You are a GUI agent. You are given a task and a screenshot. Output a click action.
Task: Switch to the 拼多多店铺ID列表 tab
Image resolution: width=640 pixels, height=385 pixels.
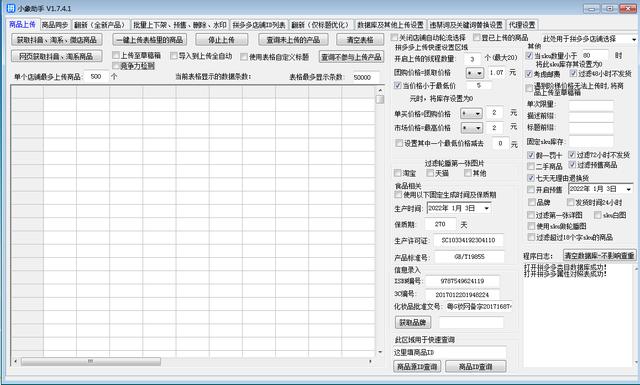[x=259, y=25]
